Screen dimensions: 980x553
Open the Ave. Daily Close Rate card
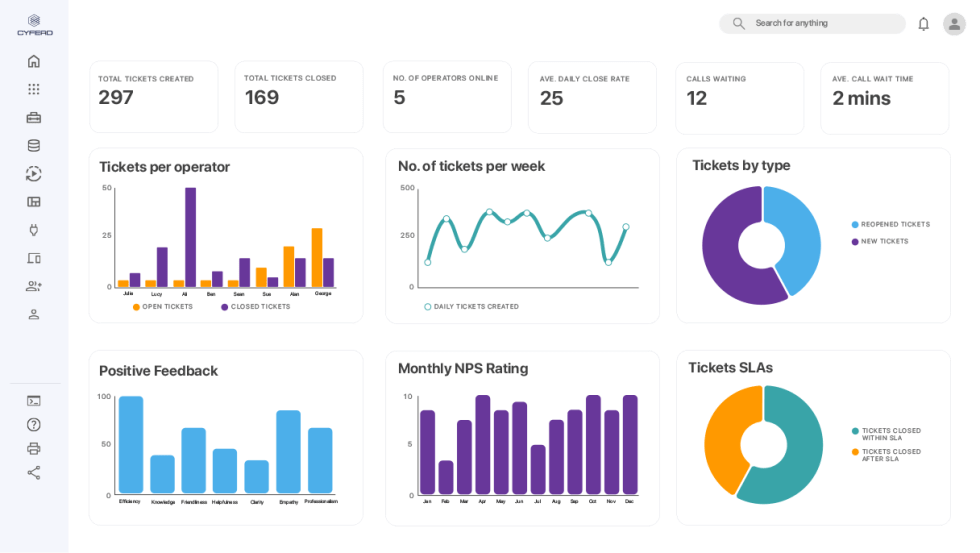[592, 97]
